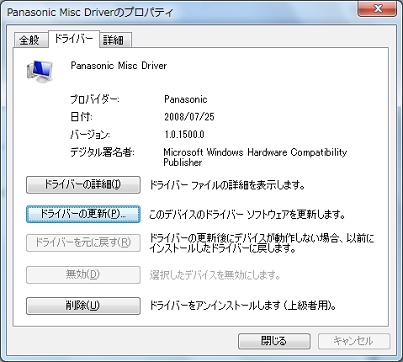403x362 pixels.
Task: Click description このデバイスのドライバー ソフトウェアを更新します
Action: [x=247, y=214]
